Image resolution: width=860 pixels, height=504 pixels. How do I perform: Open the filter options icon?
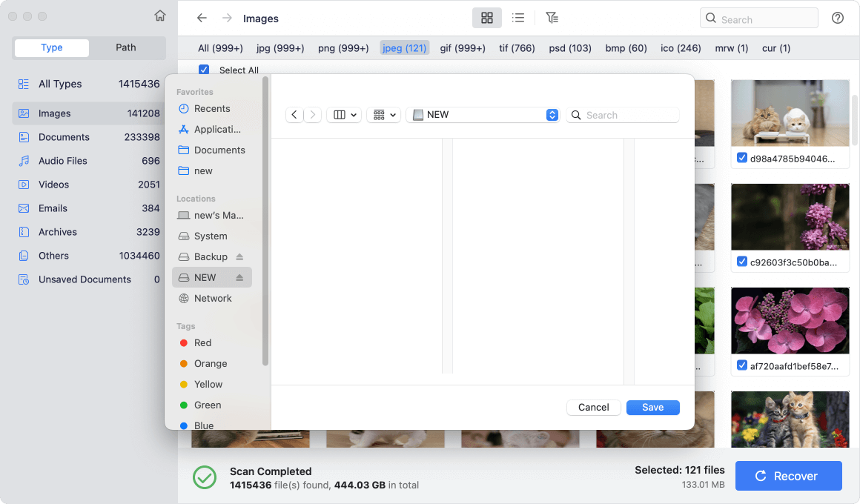tap(551, 17)
